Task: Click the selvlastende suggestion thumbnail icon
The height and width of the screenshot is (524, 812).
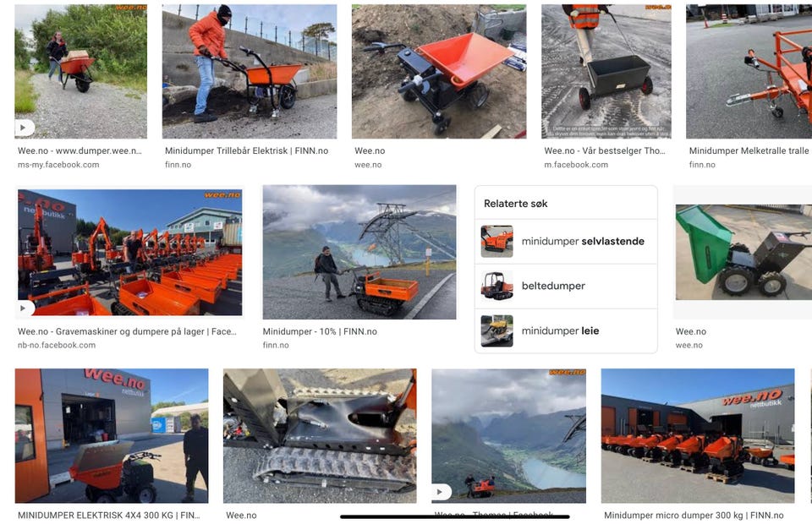Action: tap(497, 241)
